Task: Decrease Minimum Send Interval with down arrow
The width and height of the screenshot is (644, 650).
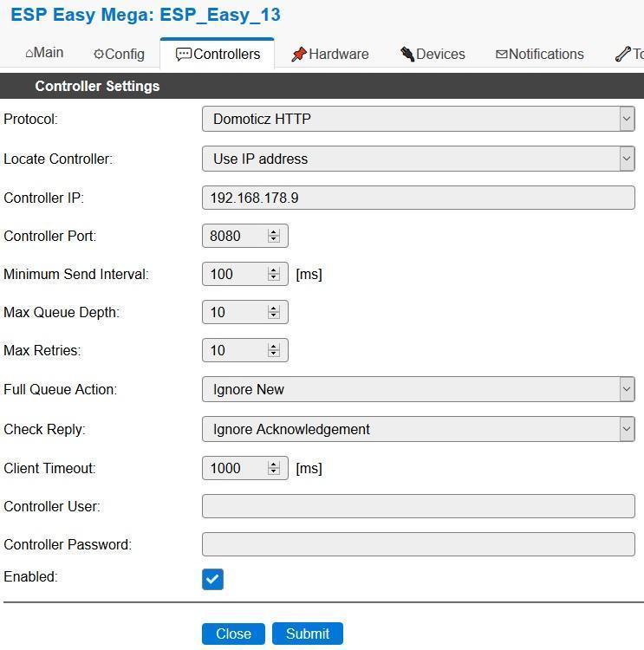Action: (x=274, y=277)
